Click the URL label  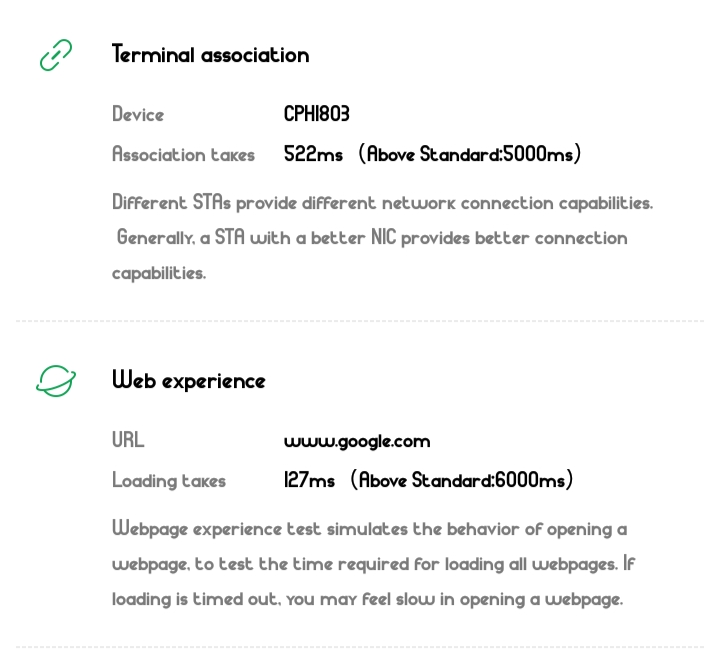pos(128,440)
